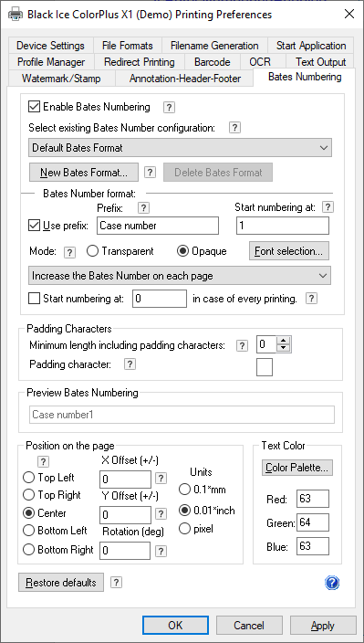This screenshot has width=364, height=643.
Task: Switch to the Watermark/Stamp tab
Action: (61, 79)
